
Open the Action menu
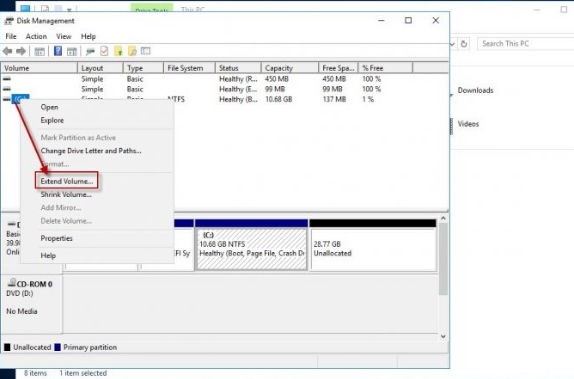coord(36,36)
